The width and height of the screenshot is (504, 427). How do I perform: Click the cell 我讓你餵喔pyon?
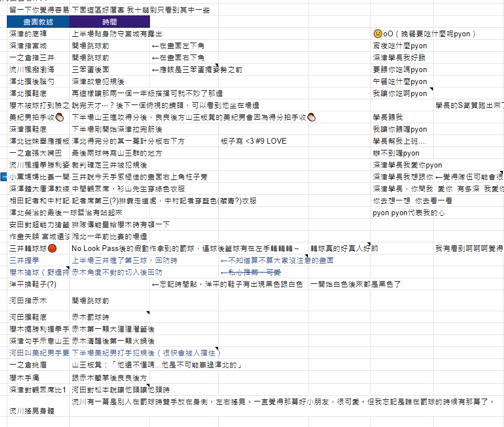402,129
